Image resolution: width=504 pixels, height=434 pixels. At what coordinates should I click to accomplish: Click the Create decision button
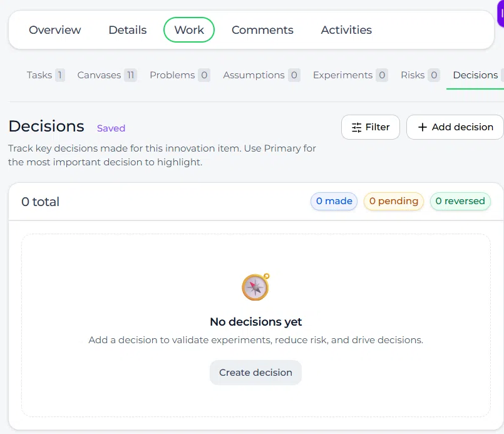click(256, 373)
